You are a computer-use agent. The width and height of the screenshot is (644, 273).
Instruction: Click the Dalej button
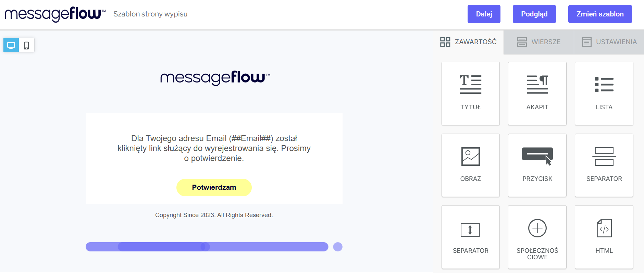(x=484, y=14)
